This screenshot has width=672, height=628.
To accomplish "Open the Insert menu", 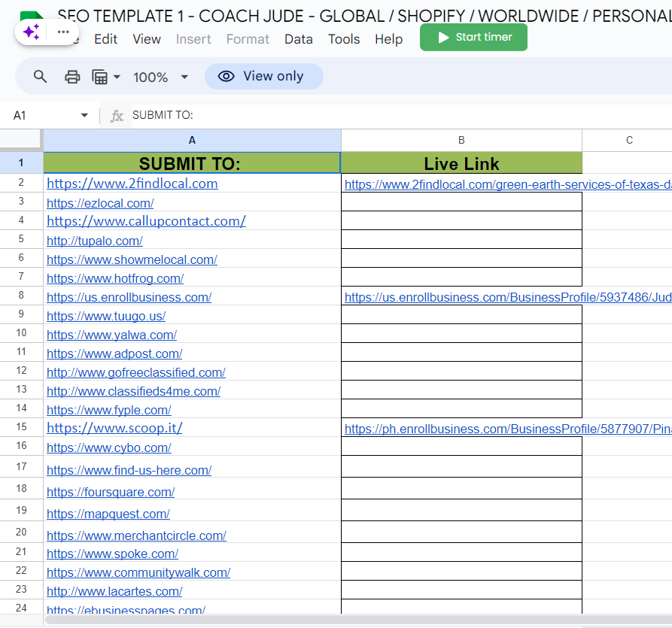I will coord(193,39).
